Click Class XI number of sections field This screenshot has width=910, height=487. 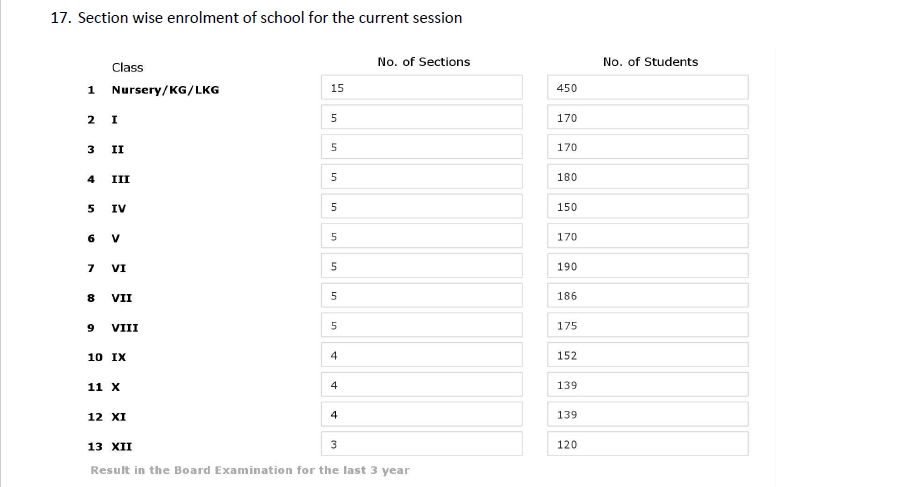pyautogui.click(x=422, y=414)
